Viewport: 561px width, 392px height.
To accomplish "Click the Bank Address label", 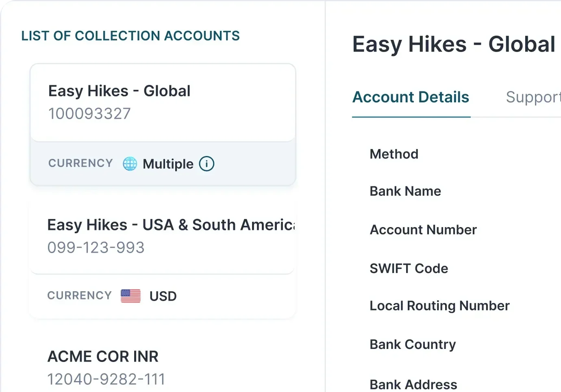I will [x=413, y=384].
